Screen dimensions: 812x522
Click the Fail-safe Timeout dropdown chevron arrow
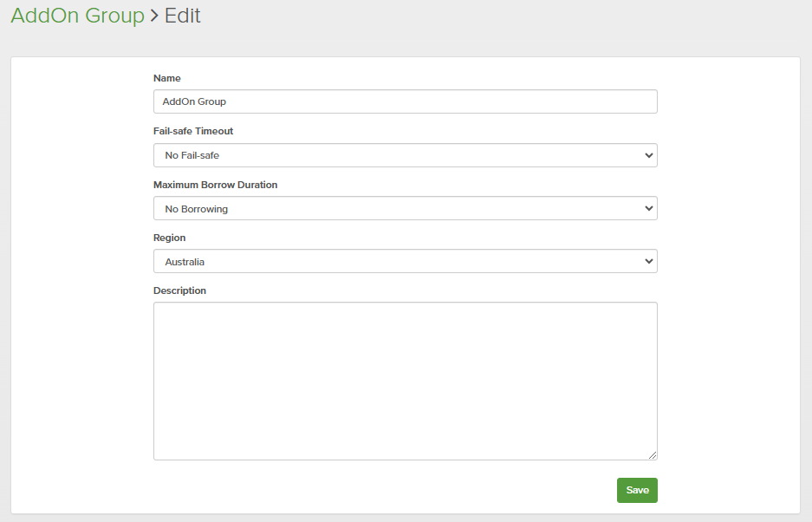click(649, 155)
